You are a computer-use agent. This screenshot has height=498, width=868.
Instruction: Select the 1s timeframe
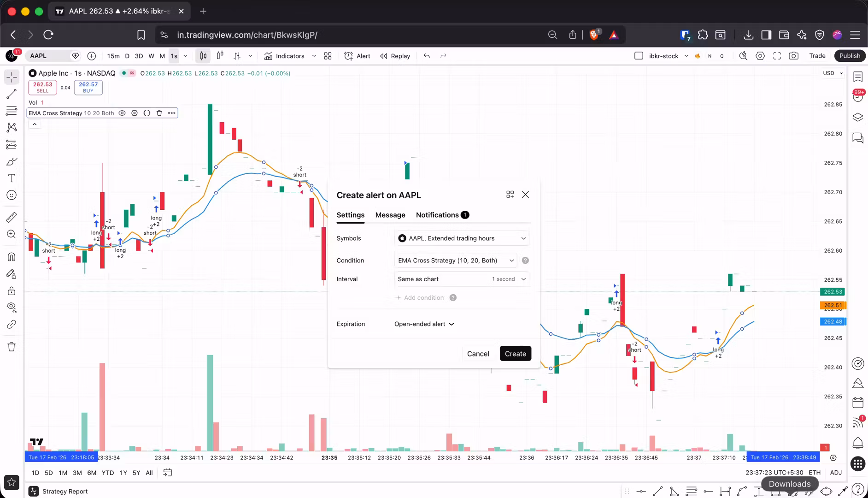[174, 56]
